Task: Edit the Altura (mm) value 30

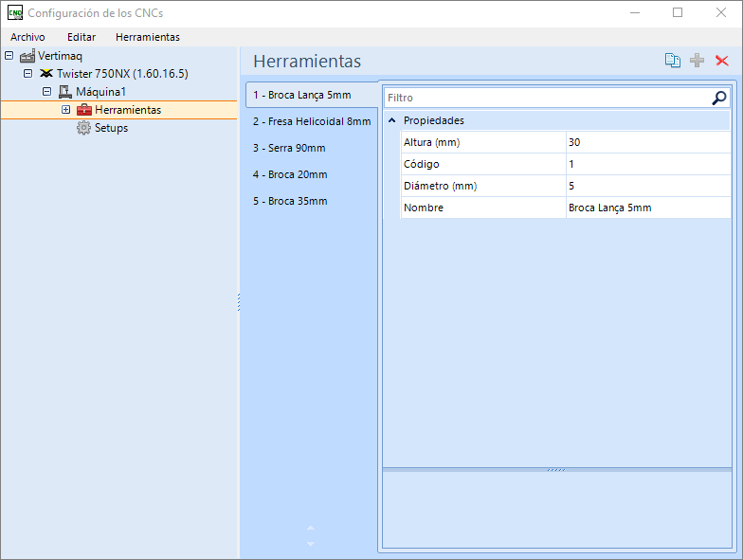Action: point(648,142)
